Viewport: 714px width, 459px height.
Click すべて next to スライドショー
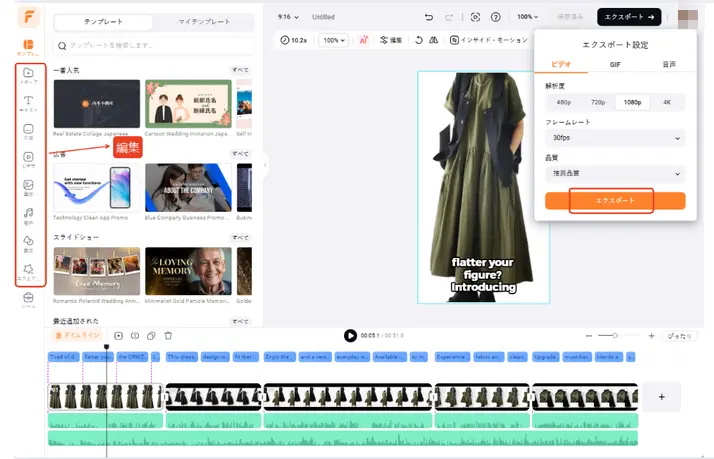tap(240, 238)
